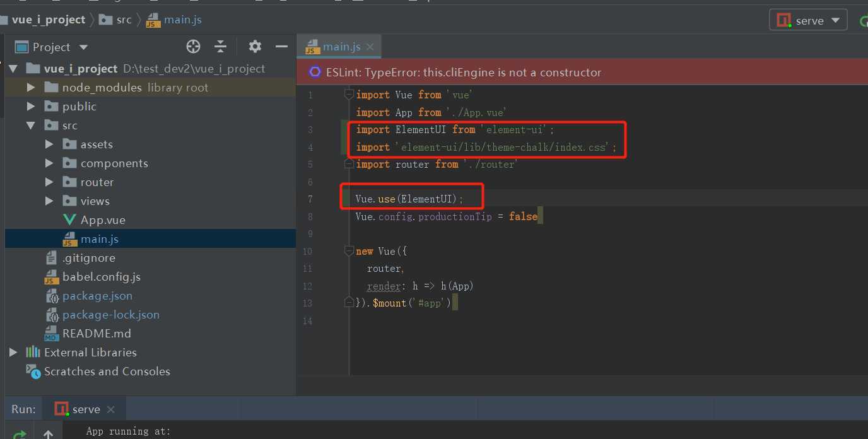868x439 pixels.
Task: Open the Project view dropdown
Action: 83,47
